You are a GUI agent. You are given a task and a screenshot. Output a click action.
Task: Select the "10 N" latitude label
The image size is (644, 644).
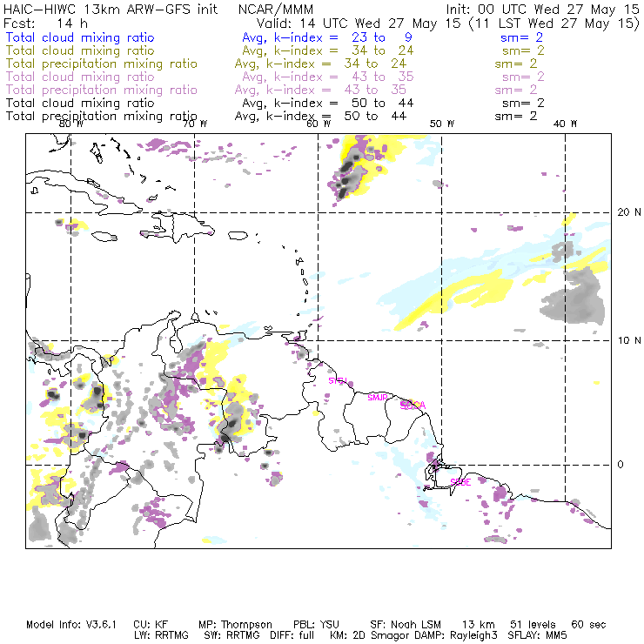[x=629, y=340]
